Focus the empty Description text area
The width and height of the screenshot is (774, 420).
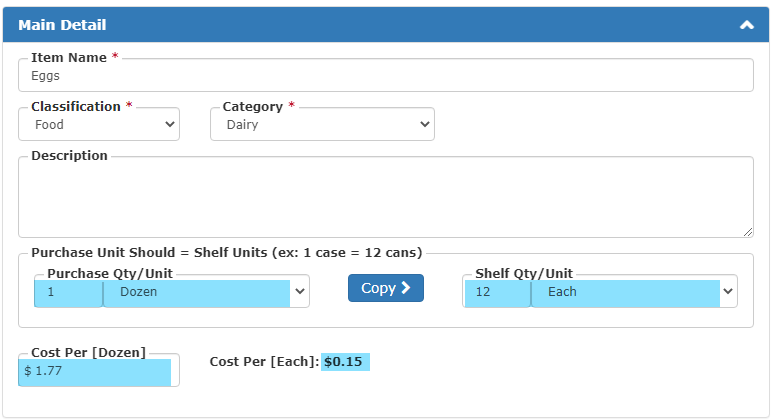pos(386,197)
